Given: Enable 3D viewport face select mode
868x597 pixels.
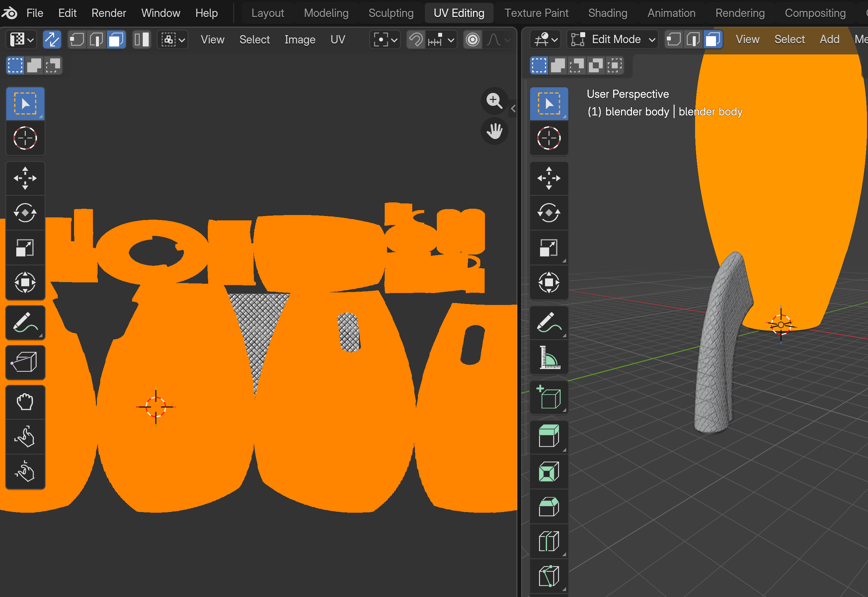Looking at the screenshot, I should point(713,39).
